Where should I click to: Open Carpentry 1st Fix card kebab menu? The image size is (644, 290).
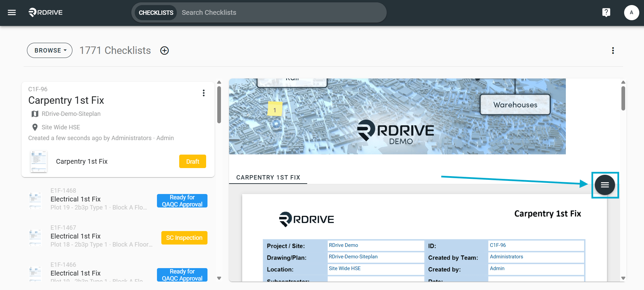(x=204, y=93)
